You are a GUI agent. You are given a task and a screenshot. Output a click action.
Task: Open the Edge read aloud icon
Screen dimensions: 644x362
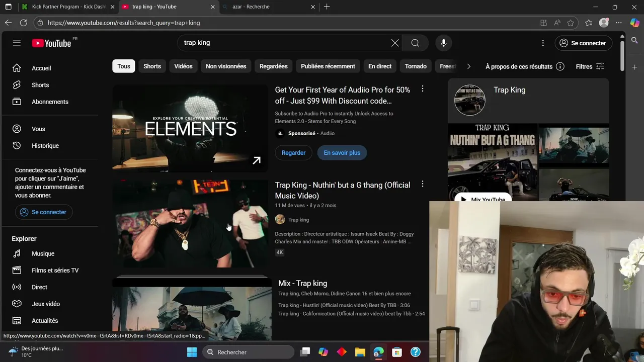[557, 23]
